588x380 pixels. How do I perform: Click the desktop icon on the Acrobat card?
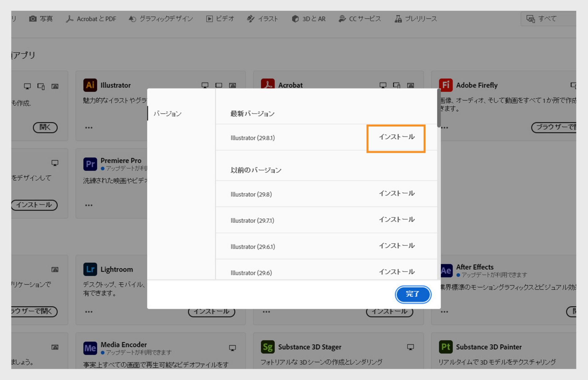pos(383,85)
